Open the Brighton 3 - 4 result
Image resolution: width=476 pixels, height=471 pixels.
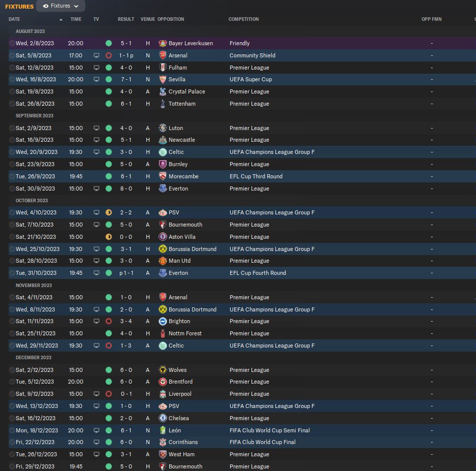click(126, 321)
